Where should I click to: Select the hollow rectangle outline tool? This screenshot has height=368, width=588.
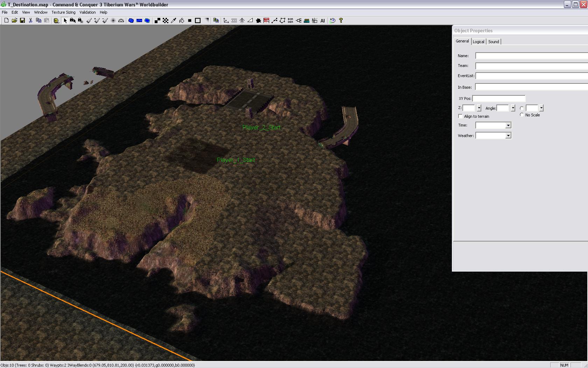point(198,21)
